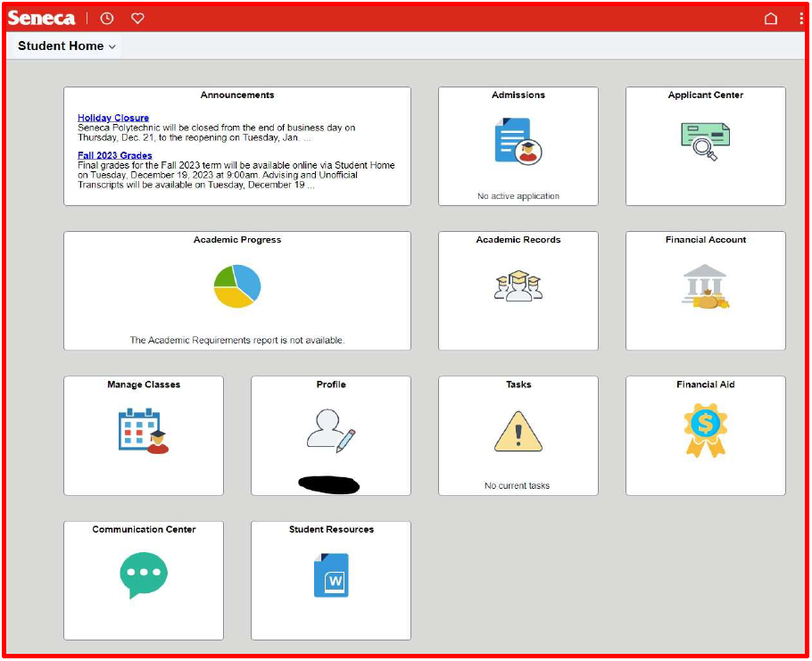Go to home via house icon
Screen dimensions: 812x661
click(x=771, y=19)
